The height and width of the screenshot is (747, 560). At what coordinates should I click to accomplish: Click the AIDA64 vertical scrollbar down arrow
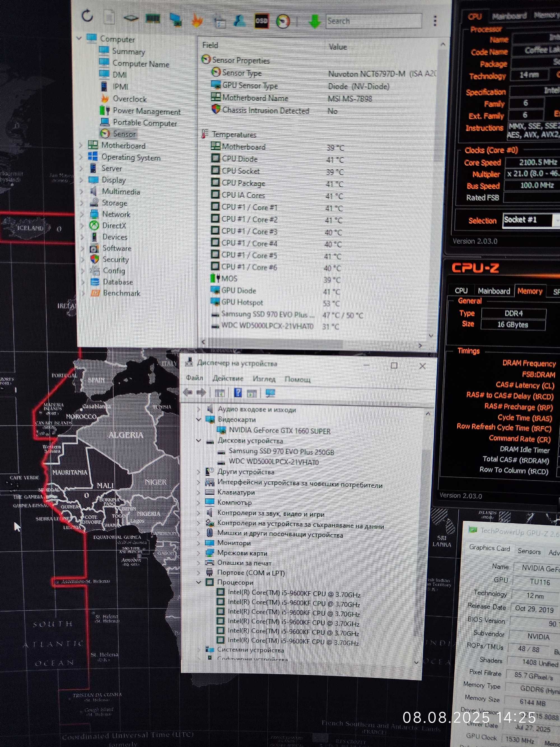[431, 336]
